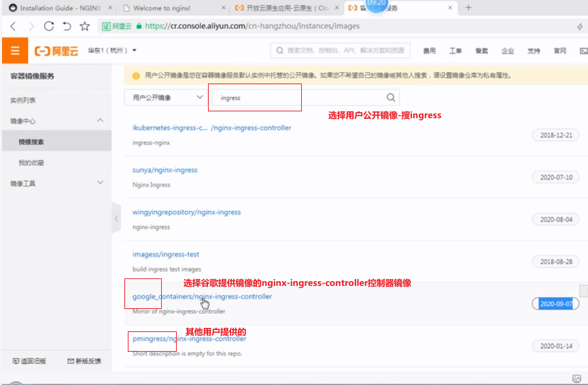Click the highlighted 2020-09-07 date badge
The height and width of the screenshot is (385, 588).
point(556,304)
